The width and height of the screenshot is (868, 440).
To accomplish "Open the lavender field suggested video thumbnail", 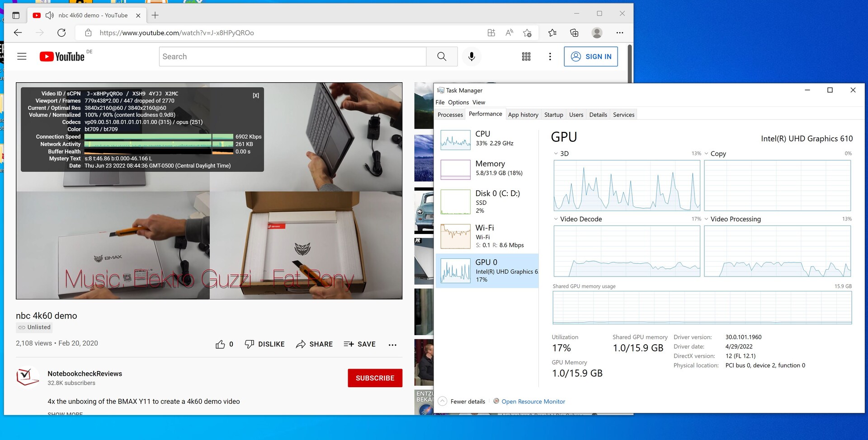I will click(424, 158).
